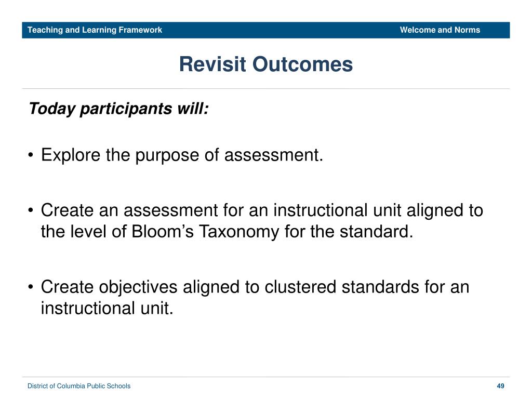The height and width of the screenshot is (399, 532).
Task: Click the "Teaching and Learning Framework" header text
Action: point(95,30)
